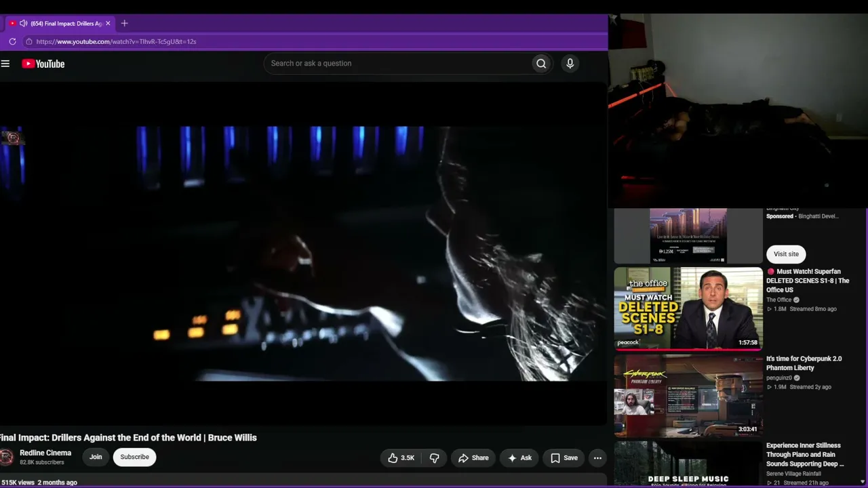
Task: Pause the video by clicking the player
Action: point(303,253)
